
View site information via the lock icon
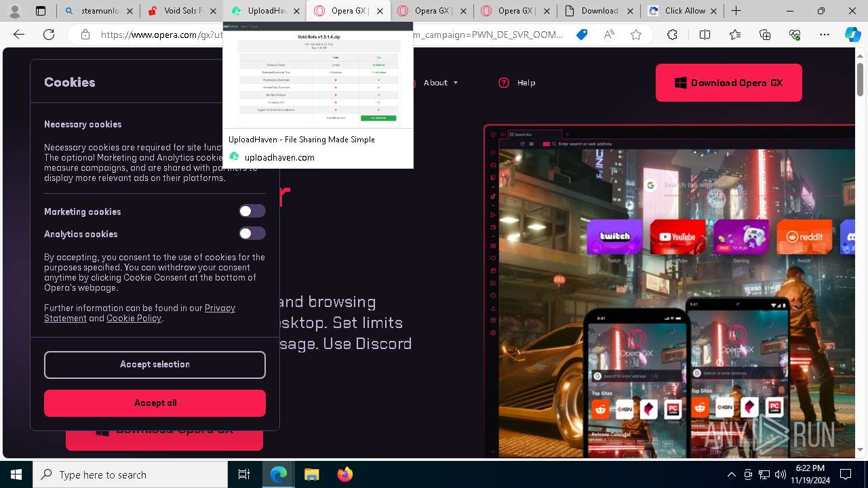85,35
